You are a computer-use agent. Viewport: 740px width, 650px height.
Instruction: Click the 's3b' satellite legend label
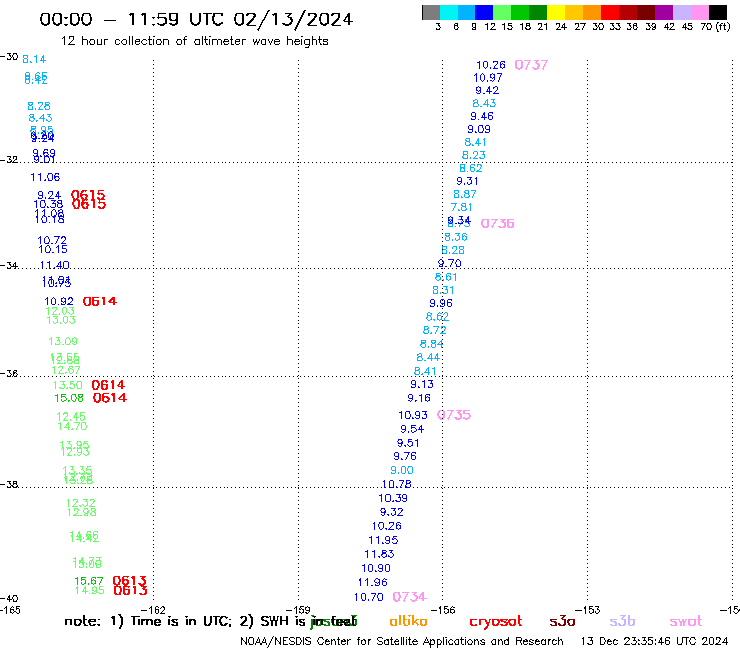coord(622,621)
